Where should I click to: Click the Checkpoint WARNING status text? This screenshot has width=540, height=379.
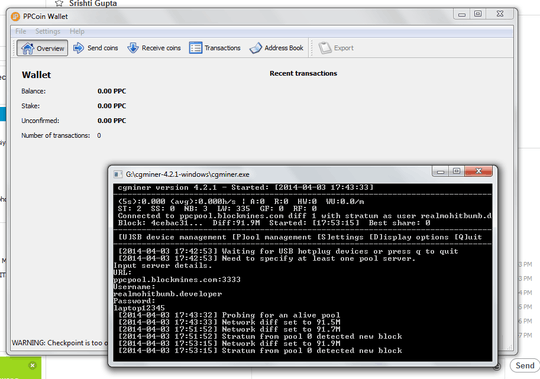point(60,343)
